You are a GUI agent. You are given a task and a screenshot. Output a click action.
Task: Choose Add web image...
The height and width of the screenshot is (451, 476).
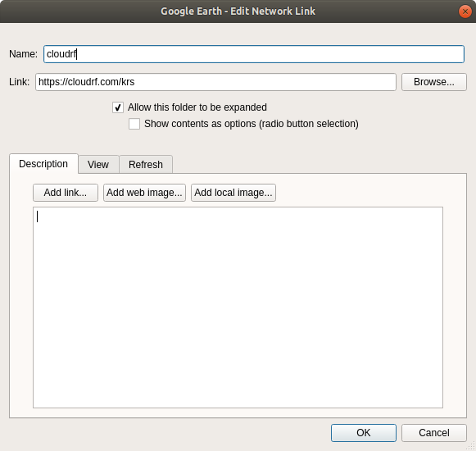(144, 193)
